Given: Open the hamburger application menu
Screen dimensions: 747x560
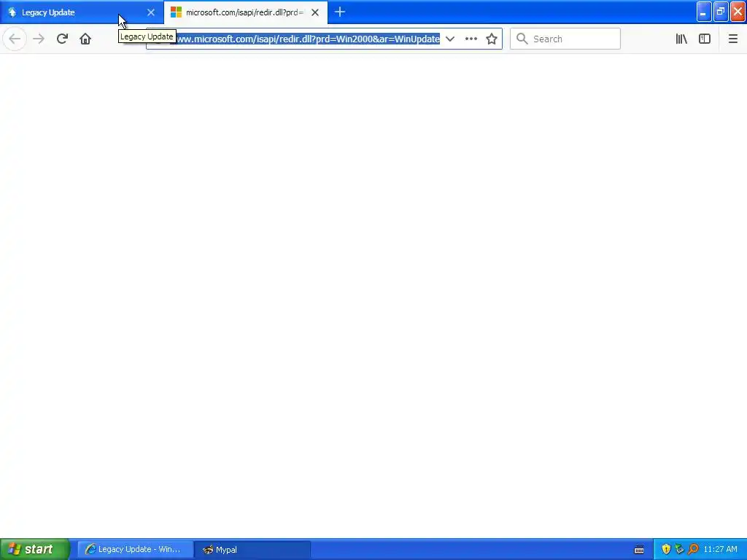Looking at the screenshot, I should (732, 39).
